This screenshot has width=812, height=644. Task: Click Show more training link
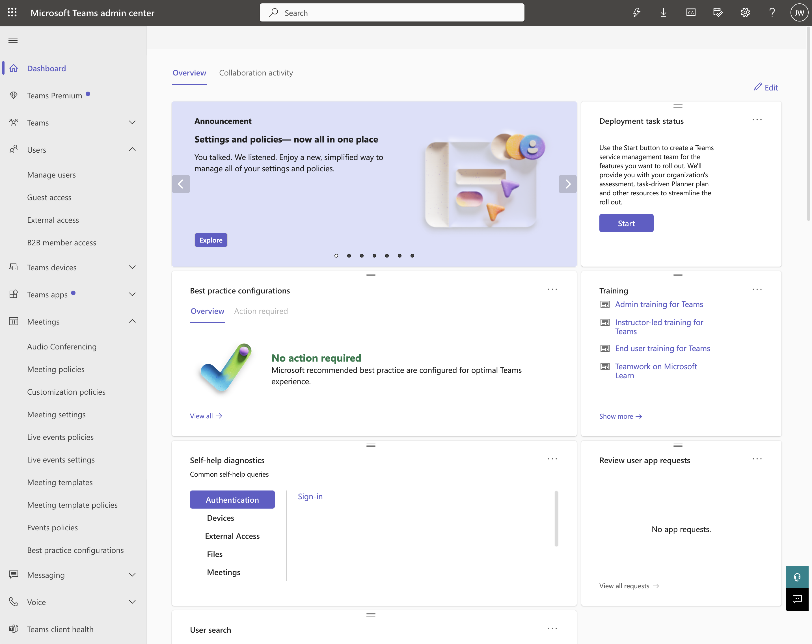pos(621,416)
